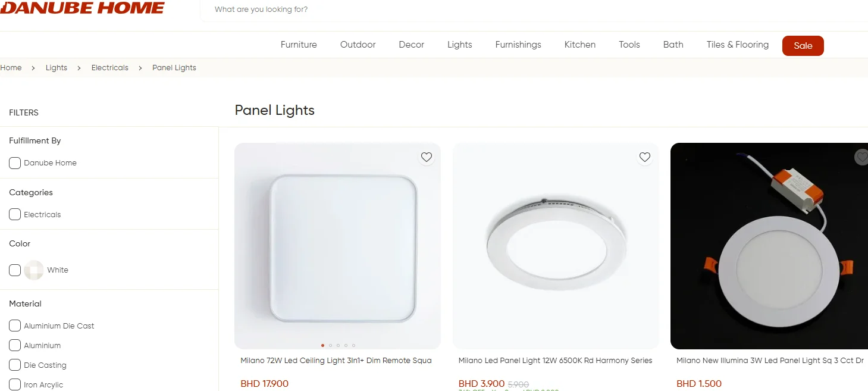The image size is (868, 391).
Task: Tick the Danube Home fulfillment checkbox
Action: pyautogui.click(x=15, y=163)
